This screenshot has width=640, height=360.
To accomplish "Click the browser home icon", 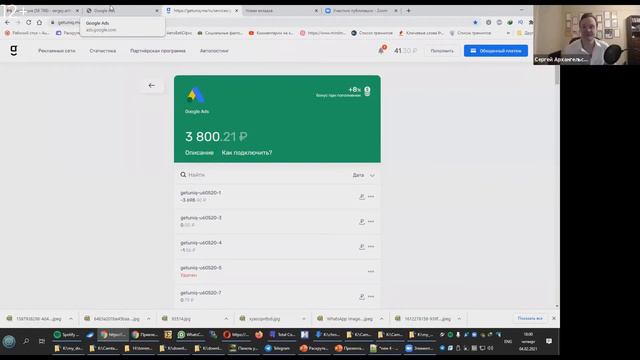I will (x=39, y=22).
